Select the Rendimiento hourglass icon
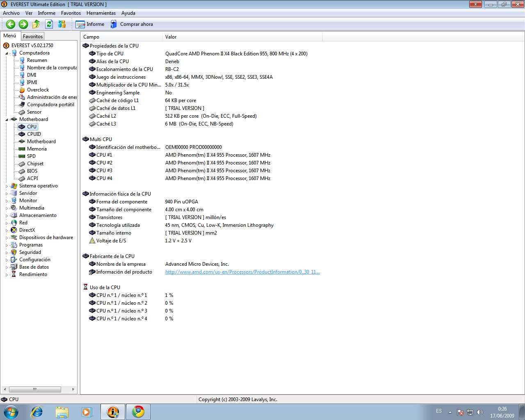The height and width of the screenshot is (420, 525). (x=14, y=274)
